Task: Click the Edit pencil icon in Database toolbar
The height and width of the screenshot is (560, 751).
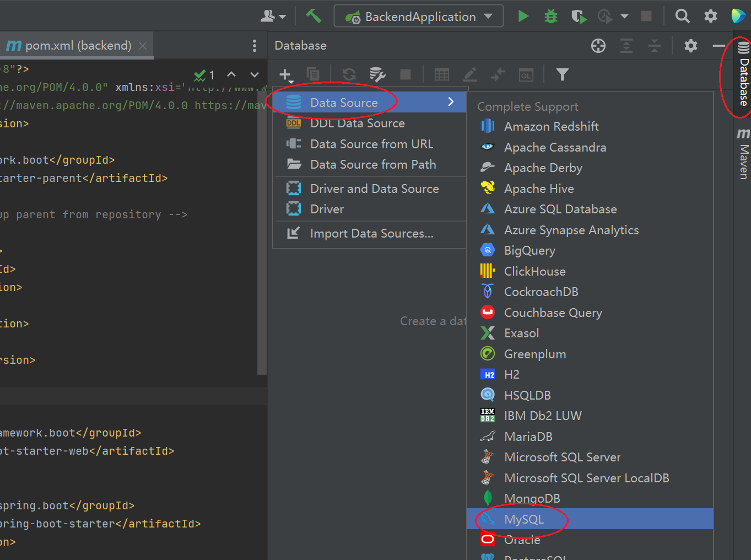Action: 470,74
